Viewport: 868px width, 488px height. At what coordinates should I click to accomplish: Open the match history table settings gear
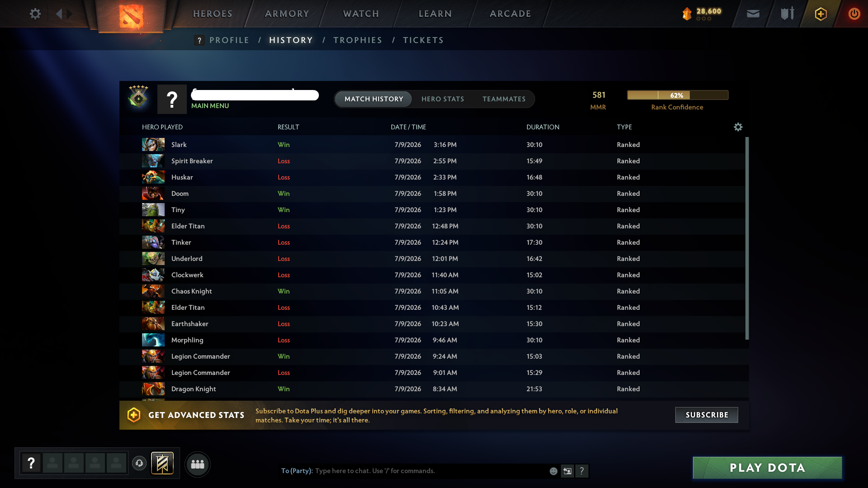click(738, 127)
